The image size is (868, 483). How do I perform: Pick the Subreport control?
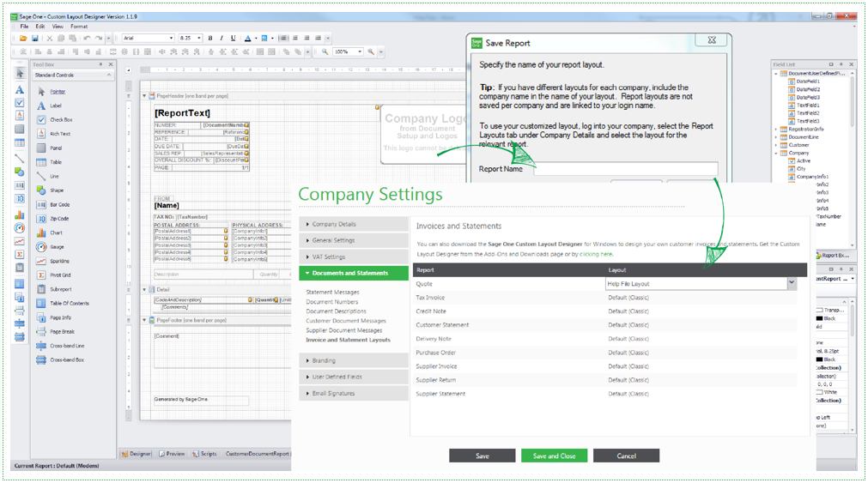pyautogui.click(x=54, y=289)
